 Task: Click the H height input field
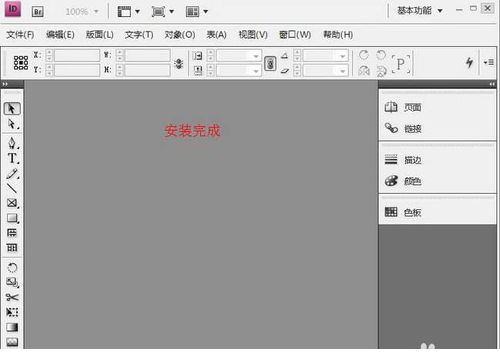coord(148,70)
